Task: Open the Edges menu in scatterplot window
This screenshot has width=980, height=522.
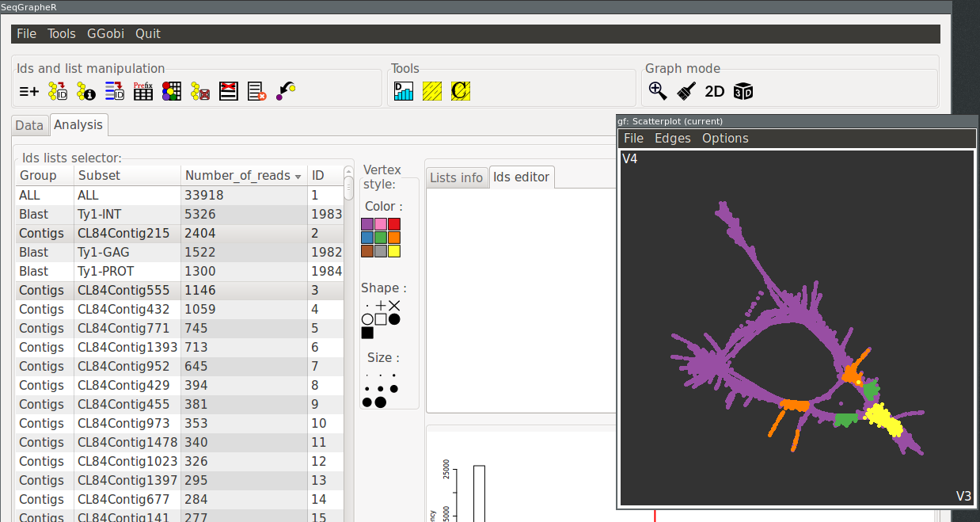Action: coord(672,138)
